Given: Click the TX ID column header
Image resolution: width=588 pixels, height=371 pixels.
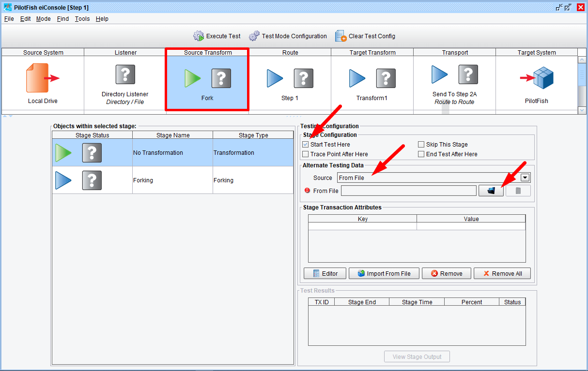Looking at the screenshot, I should coord(322,302).
